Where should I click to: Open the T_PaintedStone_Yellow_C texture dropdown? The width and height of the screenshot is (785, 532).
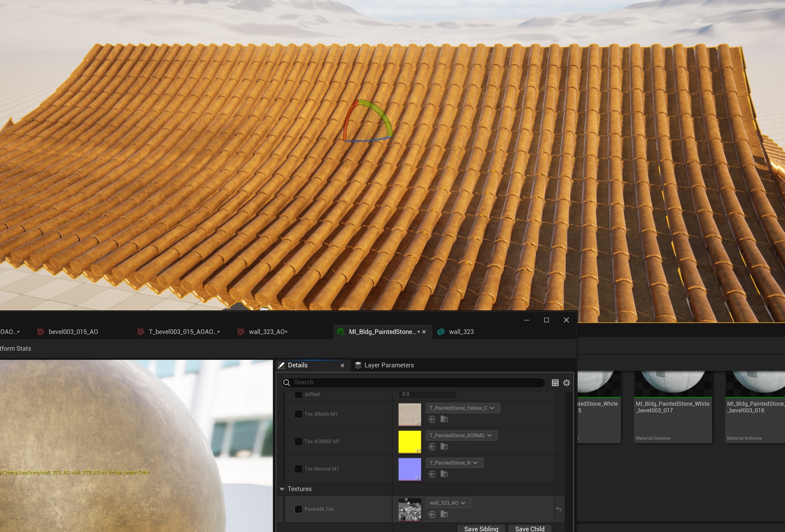click(463, 408)
